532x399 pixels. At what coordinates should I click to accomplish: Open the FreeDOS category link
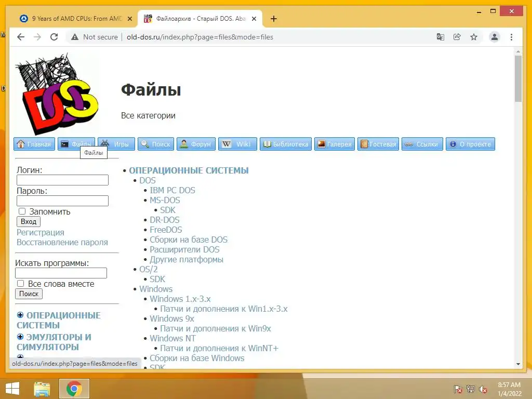(x=166, y=230)
